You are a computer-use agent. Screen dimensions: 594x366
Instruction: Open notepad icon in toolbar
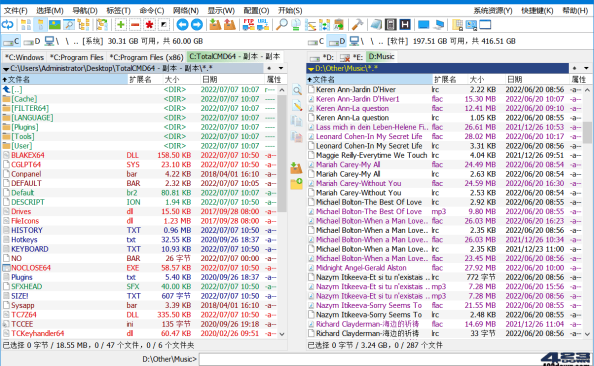coord(376,25)
